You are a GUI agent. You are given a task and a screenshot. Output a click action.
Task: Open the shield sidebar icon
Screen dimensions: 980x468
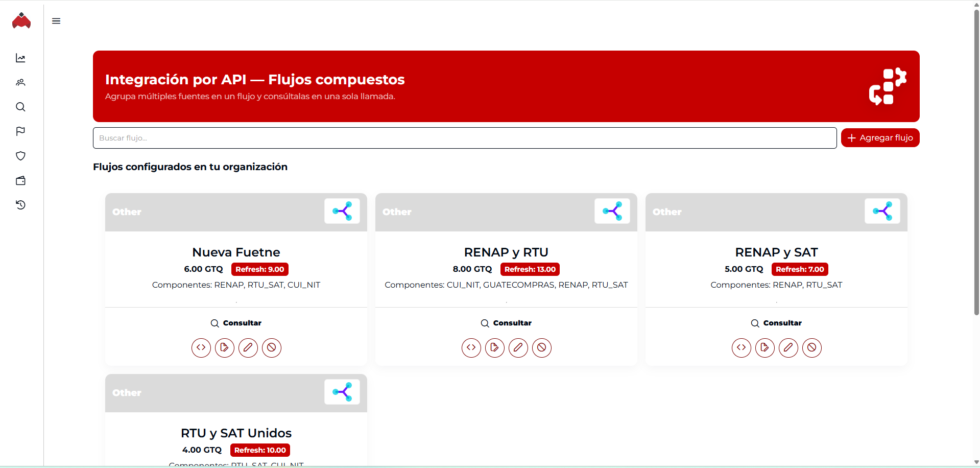pyautogui.click(x=20, y=156)
